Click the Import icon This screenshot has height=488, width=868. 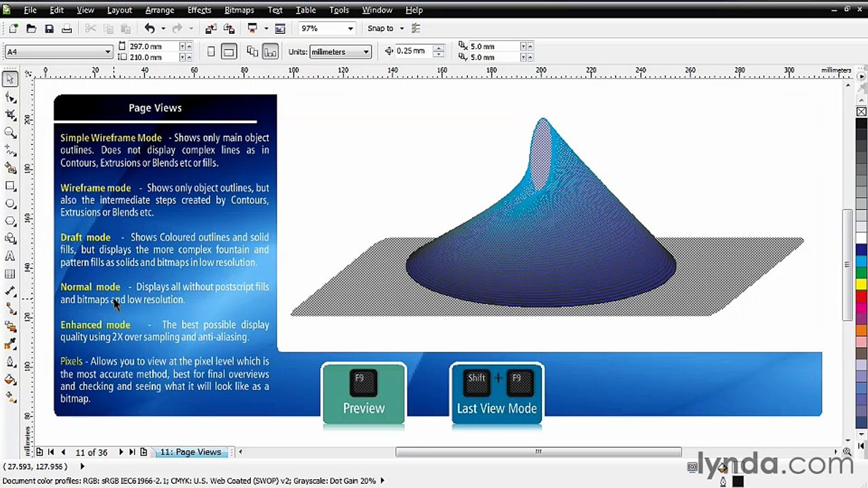tap(211, 28)
